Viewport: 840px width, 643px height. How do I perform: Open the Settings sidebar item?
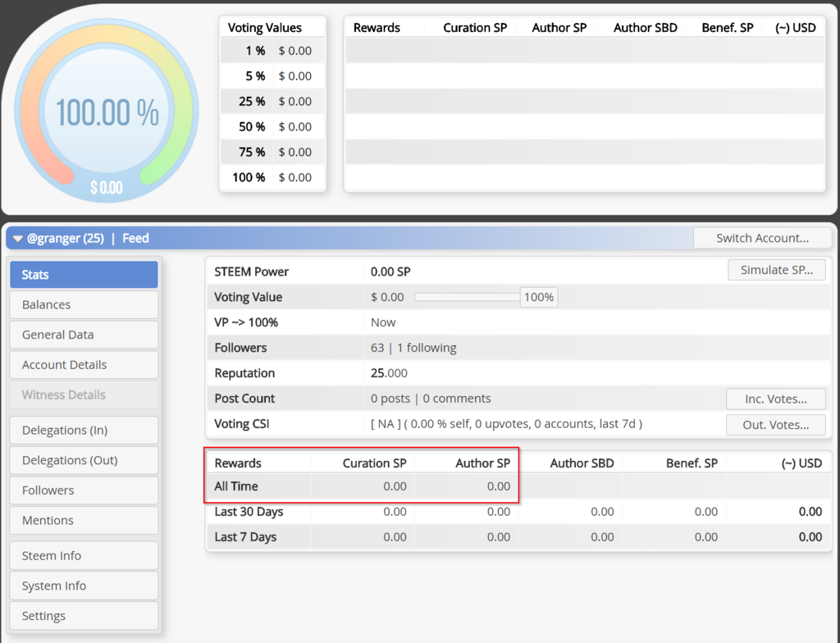(x=84, y=616)
